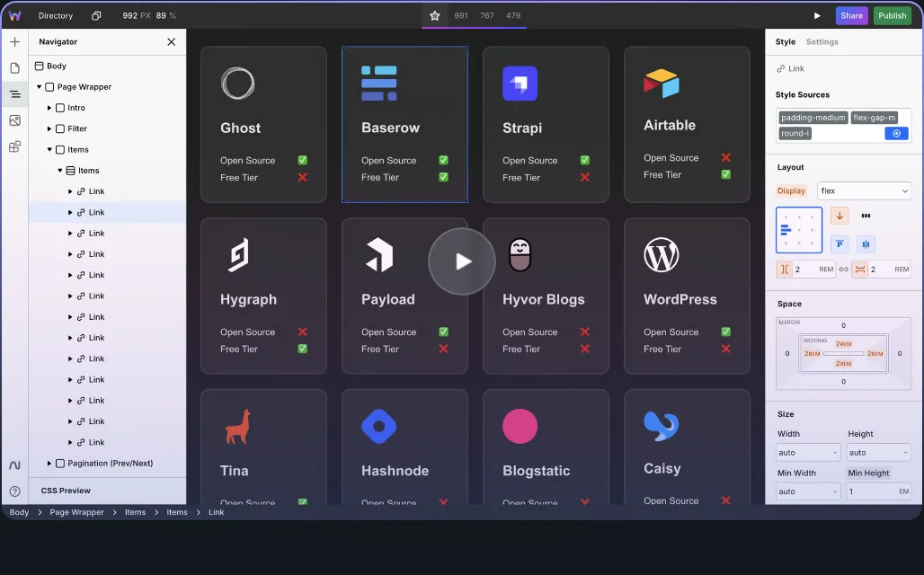Click the WordPress logo icon

click(662, 254)
